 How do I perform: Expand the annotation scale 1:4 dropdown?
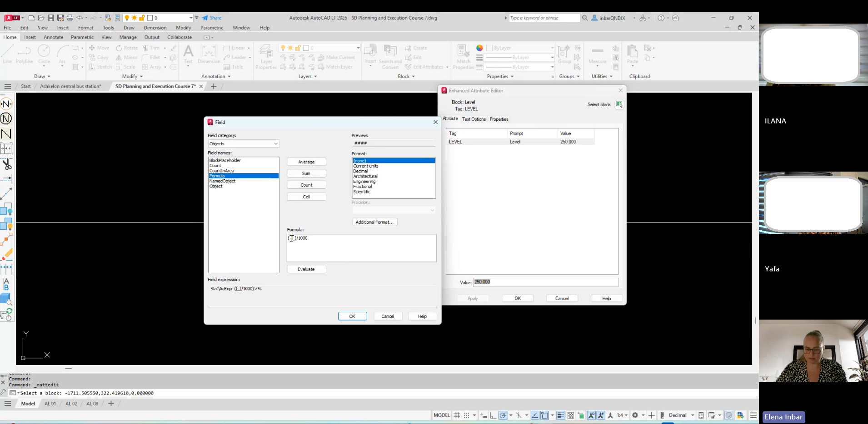pyautogui.click(x=626, y=415)
